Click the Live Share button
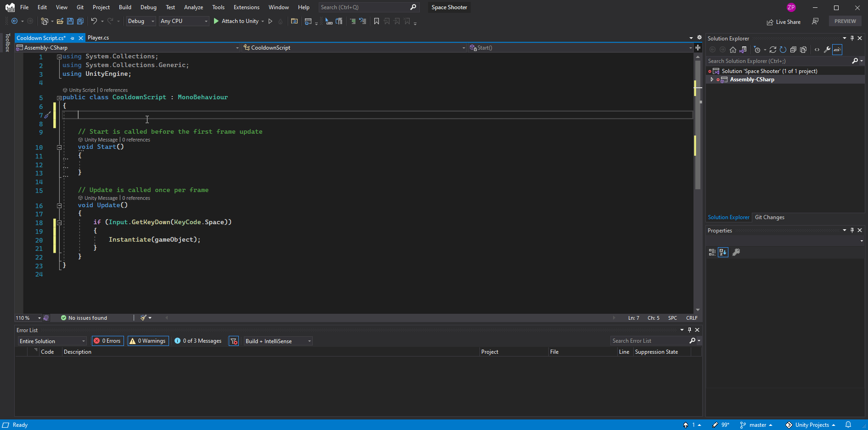The image size is (868, 430). click(783, 22)
